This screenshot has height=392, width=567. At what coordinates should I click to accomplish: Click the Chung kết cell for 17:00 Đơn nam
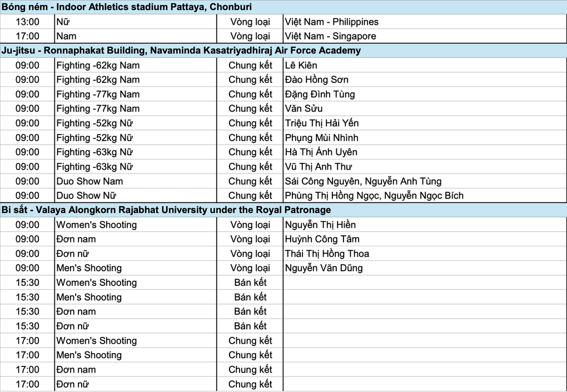coord(250,369)
